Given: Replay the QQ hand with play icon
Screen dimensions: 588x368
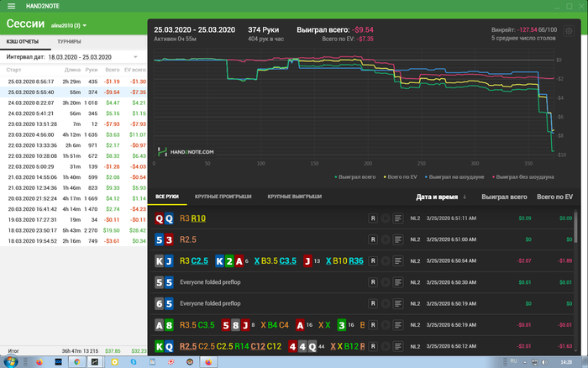Looking at the screenshot, I should pyautogui.click(x=386, y=218).
